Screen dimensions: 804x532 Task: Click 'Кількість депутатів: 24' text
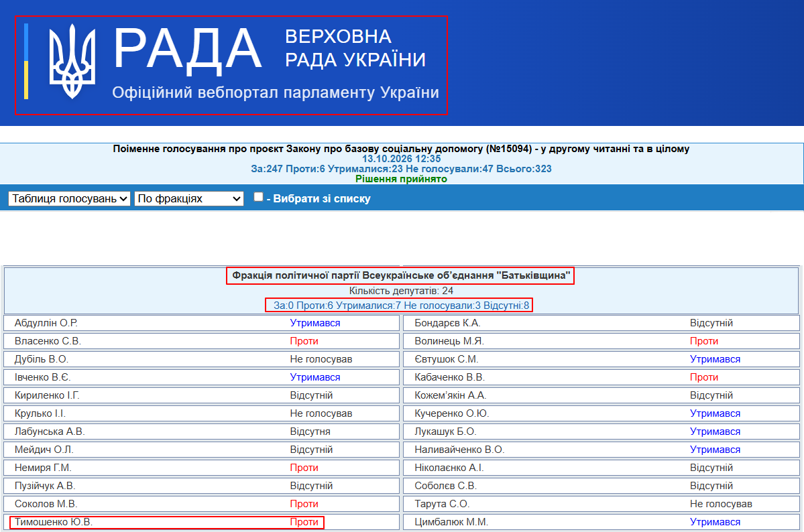coord(402,291)
